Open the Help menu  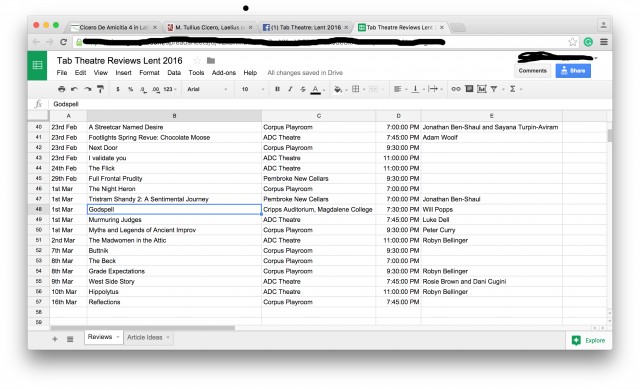coord(250,73)
